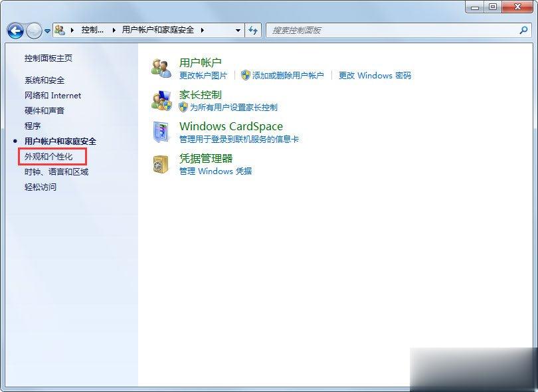The width and height of the screenshot is (538, 392).
Task: Click the users icon in address bar
Action: click(x=60, y=30)
